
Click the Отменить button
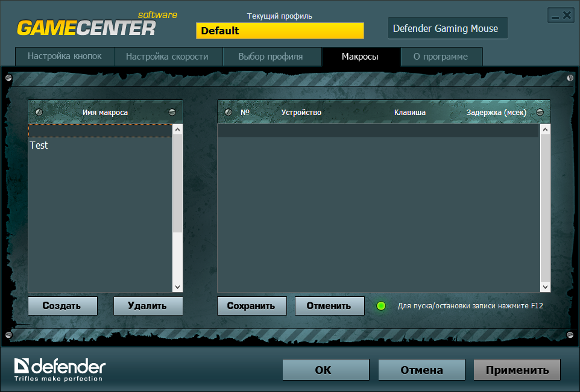329,306
